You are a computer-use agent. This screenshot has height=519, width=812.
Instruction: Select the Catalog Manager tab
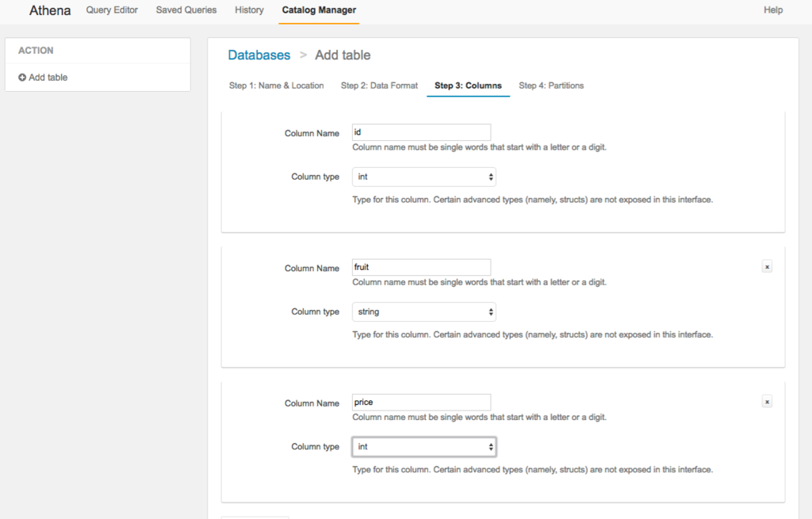(319, 10)
